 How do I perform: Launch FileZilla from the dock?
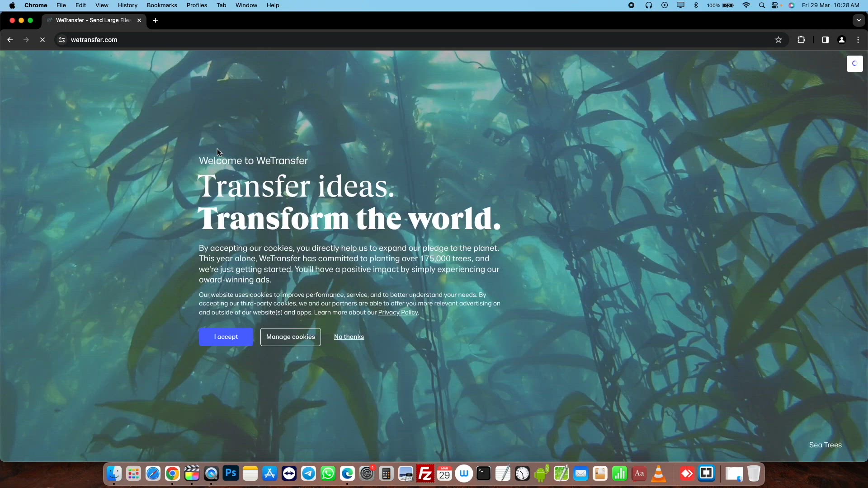[x=425, y=474]
